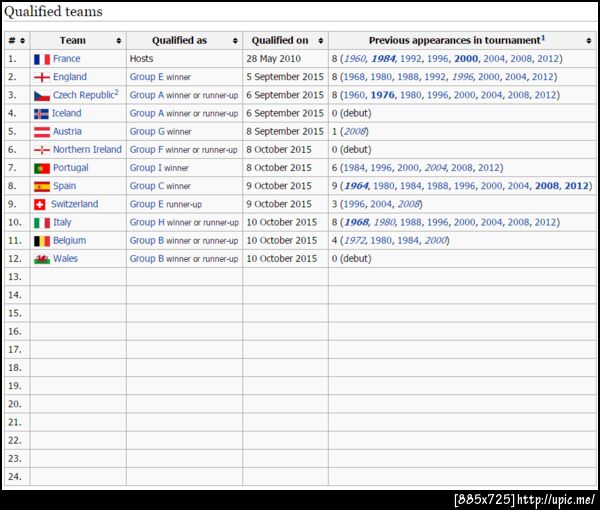Click the Belgium flag icon

pyautogui.click(x=42, y=241)
